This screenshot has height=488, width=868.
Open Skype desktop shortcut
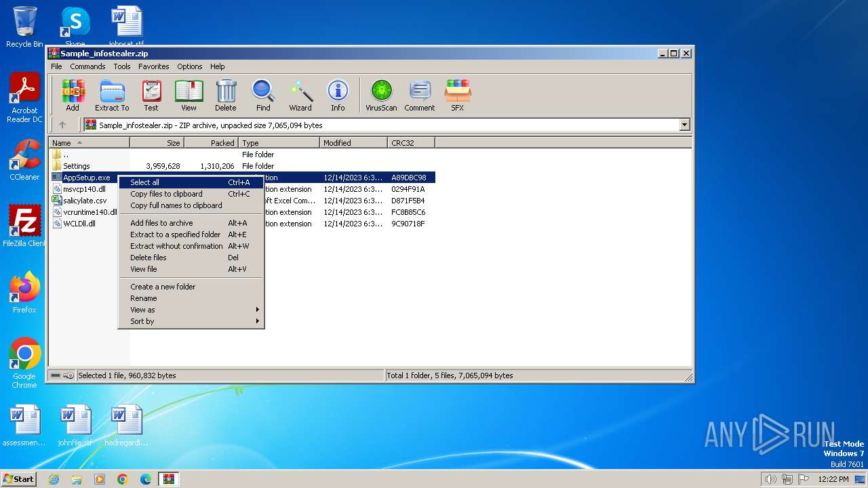point(75,27)
